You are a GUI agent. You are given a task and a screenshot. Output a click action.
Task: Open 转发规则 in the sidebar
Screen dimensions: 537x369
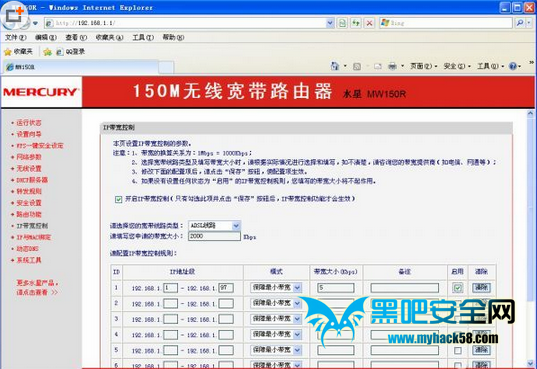click(x=29, y=192)
